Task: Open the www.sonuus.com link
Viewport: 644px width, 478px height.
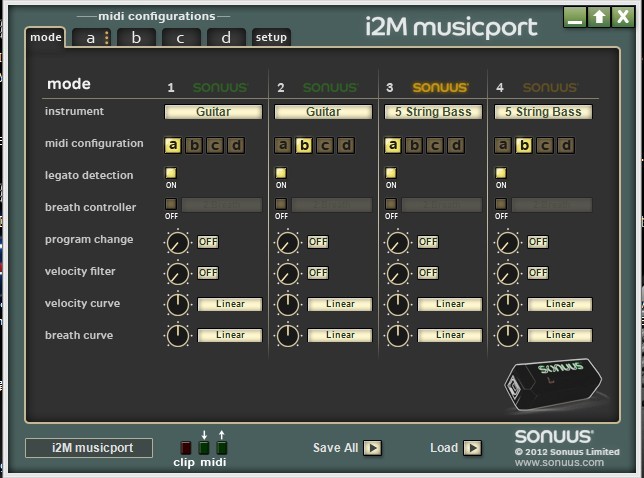Action: 559,463
